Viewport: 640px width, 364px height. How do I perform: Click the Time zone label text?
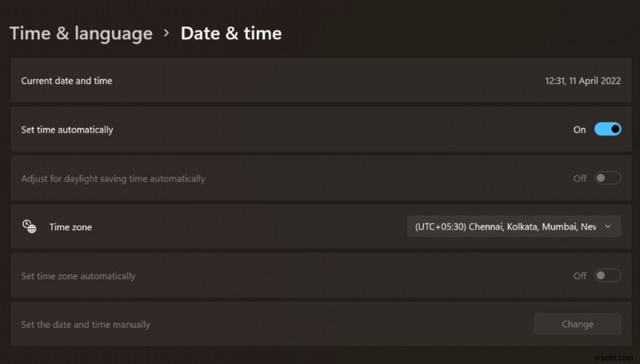70,227
